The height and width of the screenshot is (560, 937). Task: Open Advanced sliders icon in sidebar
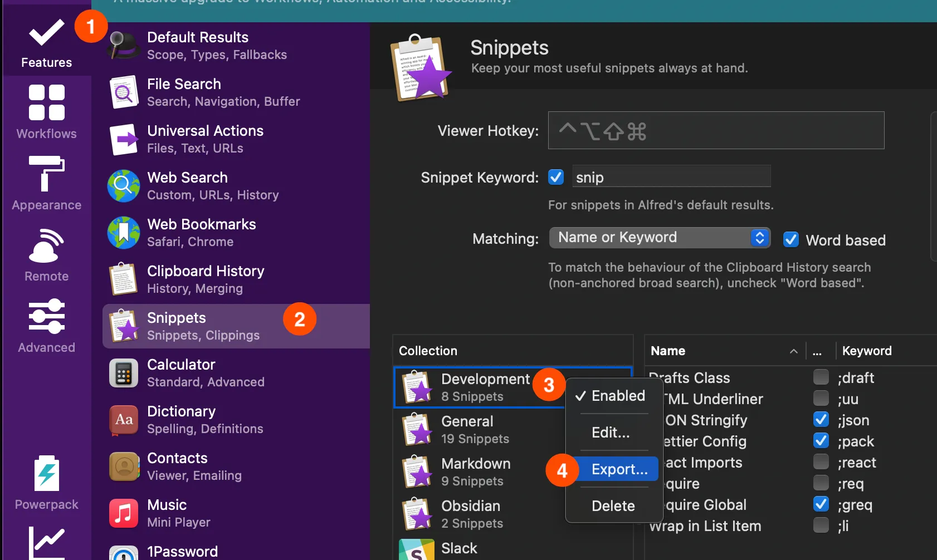pos(47,316)
